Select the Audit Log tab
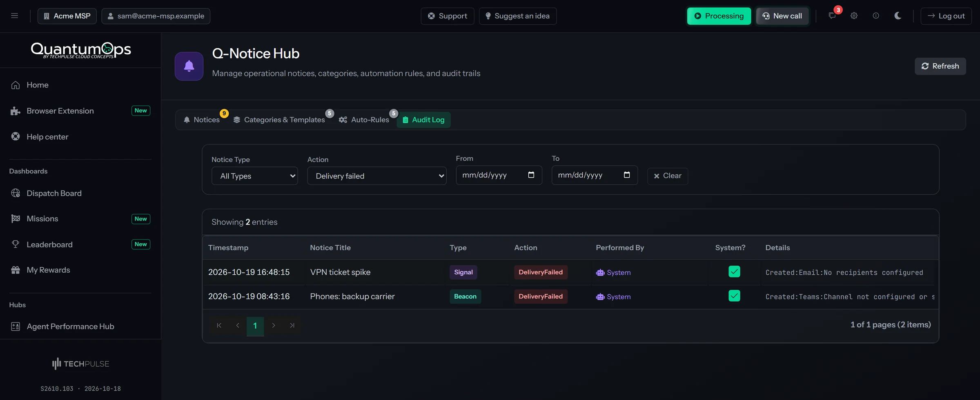Viewport: 980px width, 400px height. tap(423, 120)
